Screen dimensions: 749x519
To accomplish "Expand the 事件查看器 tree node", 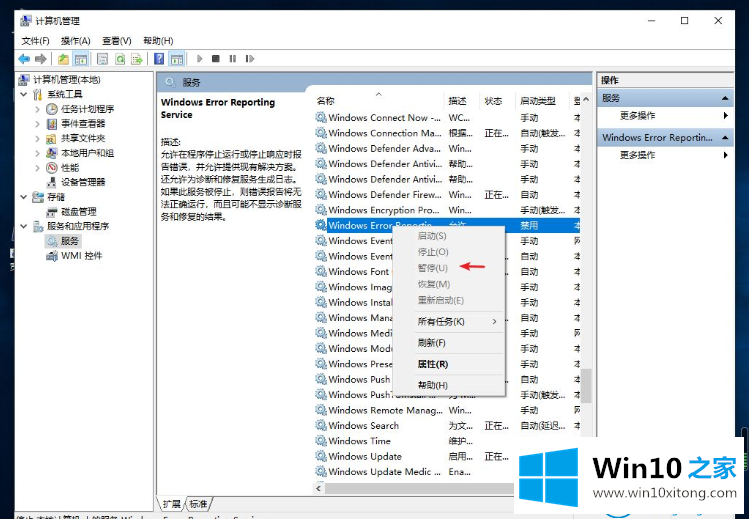I will (37, 124).
